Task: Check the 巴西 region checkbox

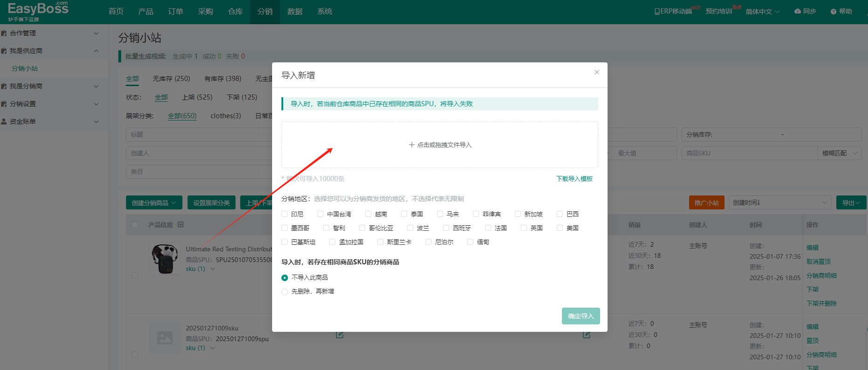Action: tap(560, 214)
